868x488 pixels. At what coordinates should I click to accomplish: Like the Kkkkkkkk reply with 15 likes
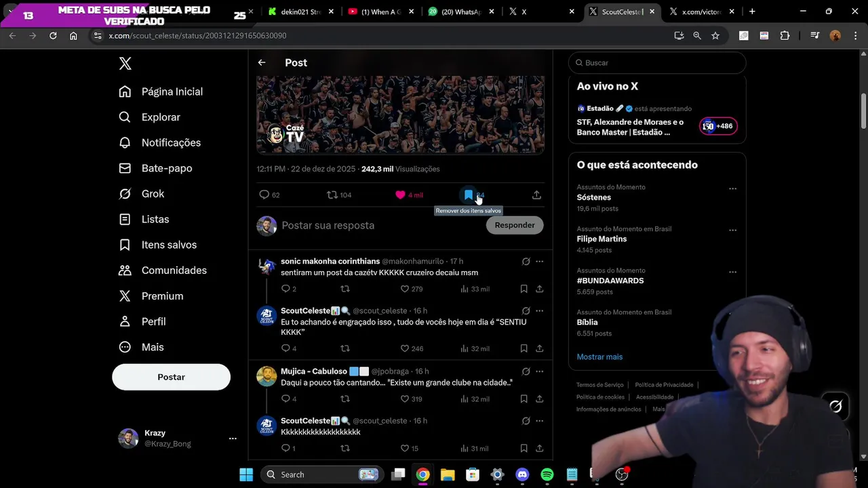pyautogui.click(x=405, y=448)
